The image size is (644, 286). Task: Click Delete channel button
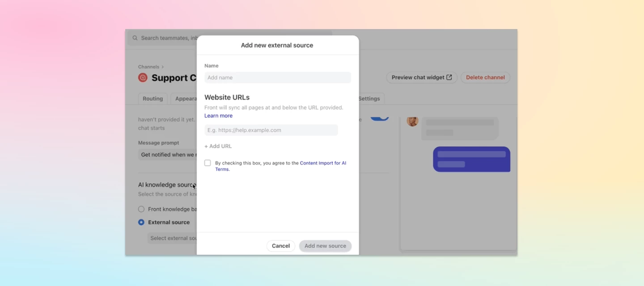(x=485, y=77)
